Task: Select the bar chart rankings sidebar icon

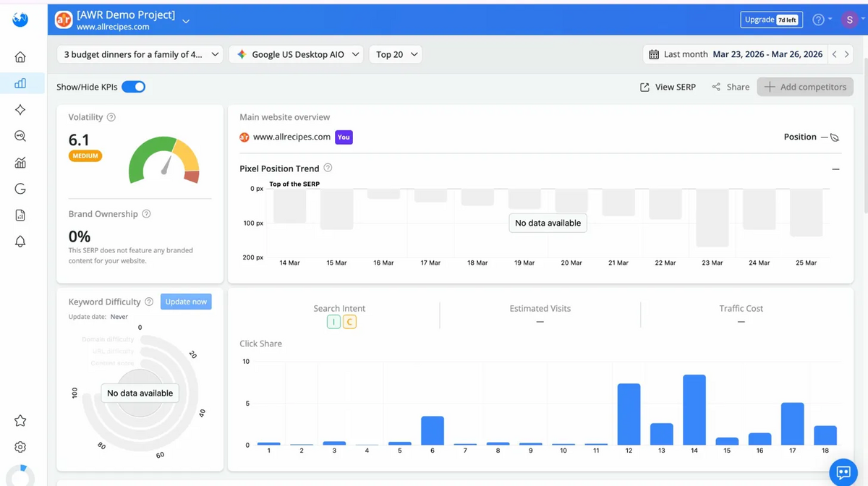Action: coord(20,83)
